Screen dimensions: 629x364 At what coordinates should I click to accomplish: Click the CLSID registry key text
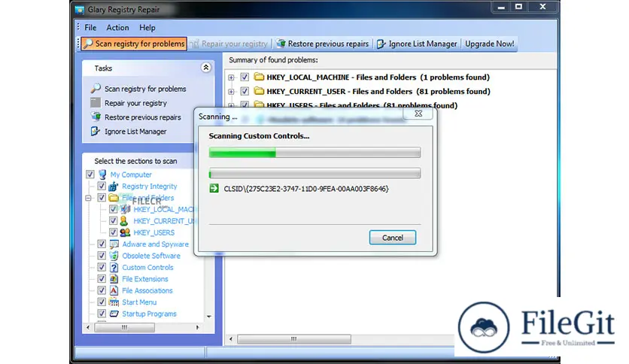(306, 189)
